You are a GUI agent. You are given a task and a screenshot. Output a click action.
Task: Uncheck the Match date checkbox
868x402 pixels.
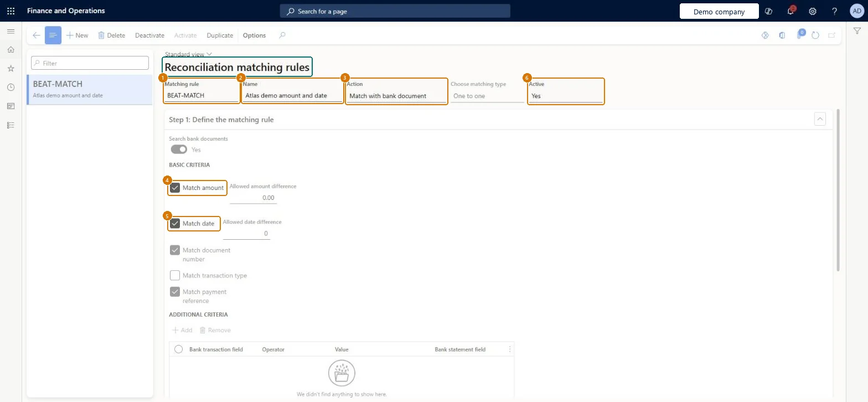[x=175, y=224]
